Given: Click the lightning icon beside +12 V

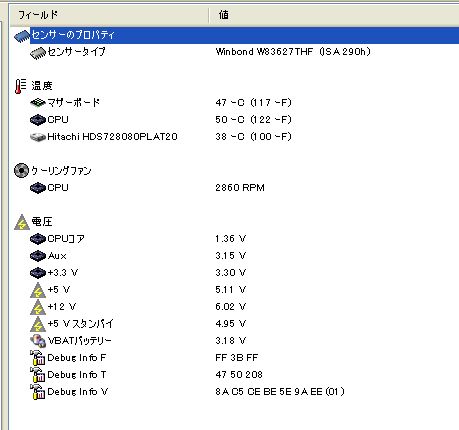Looking at the screenshot, I should (38, 307).
